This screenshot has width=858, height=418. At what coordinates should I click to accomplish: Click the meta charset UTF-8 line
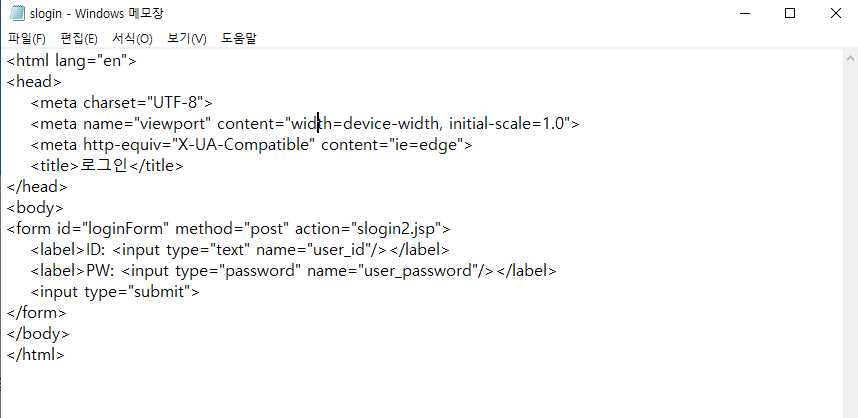pos(120,103)
